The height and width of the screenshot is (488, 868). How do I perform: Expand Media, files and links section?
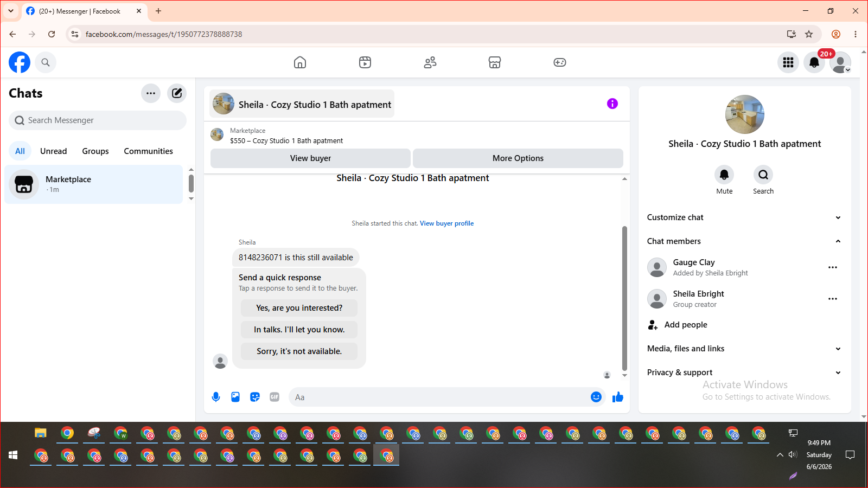[x=745, y=349]
